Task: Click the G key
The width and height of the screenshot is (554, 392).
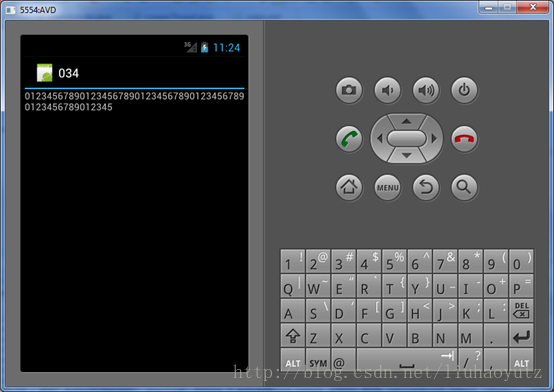Action: [x=394, y=310]
